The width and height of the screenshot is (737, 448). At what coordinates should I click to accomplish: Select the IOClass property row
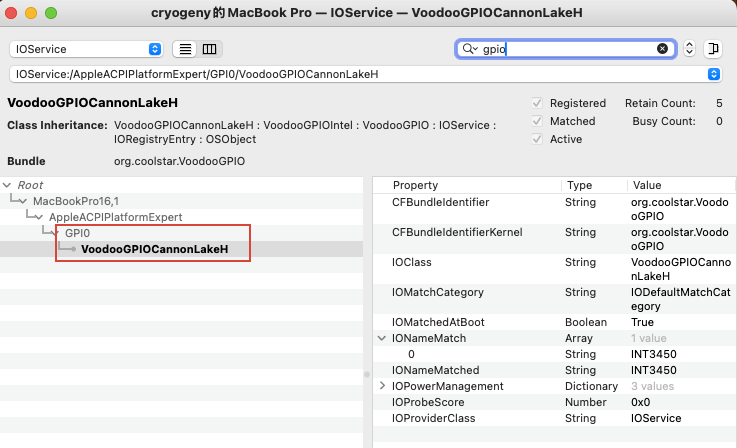554,269
